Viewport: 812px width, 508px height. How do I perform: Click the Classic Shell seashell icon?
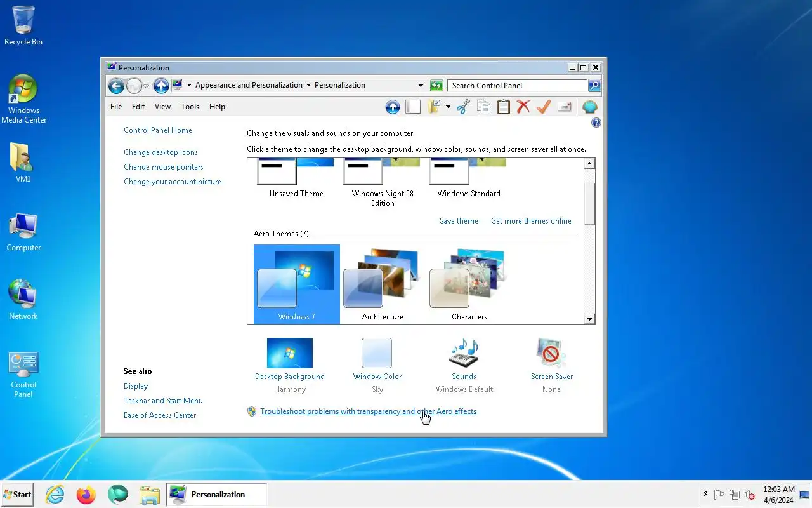tap(589, 107)
